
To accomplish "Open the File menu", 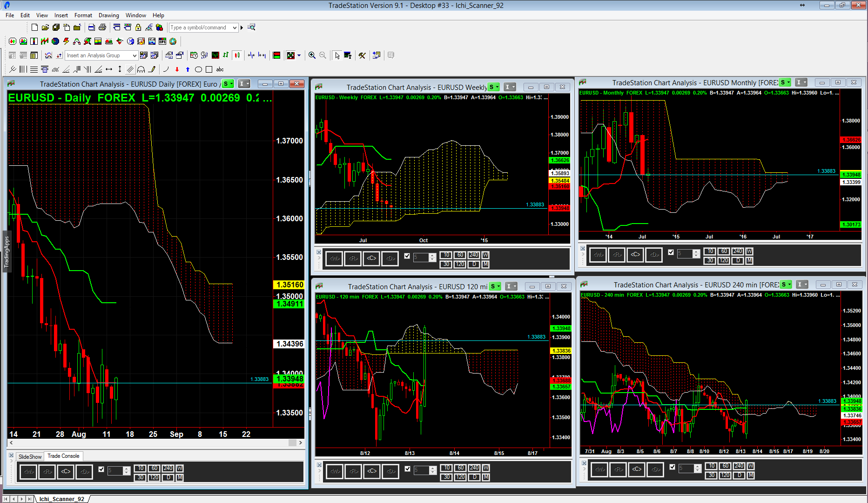I will click(x=10, y=15).
